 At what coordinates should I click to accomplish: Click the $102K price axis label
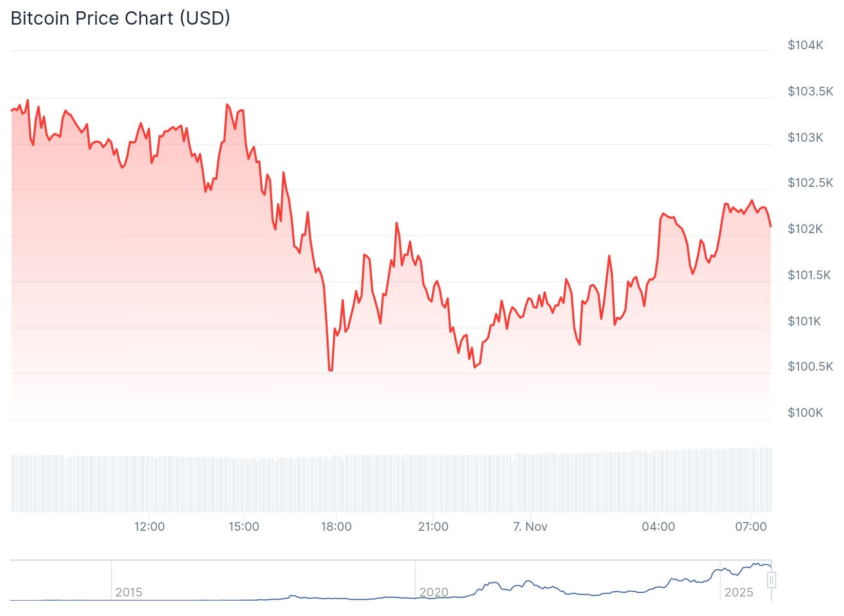[x=805, y=229]
